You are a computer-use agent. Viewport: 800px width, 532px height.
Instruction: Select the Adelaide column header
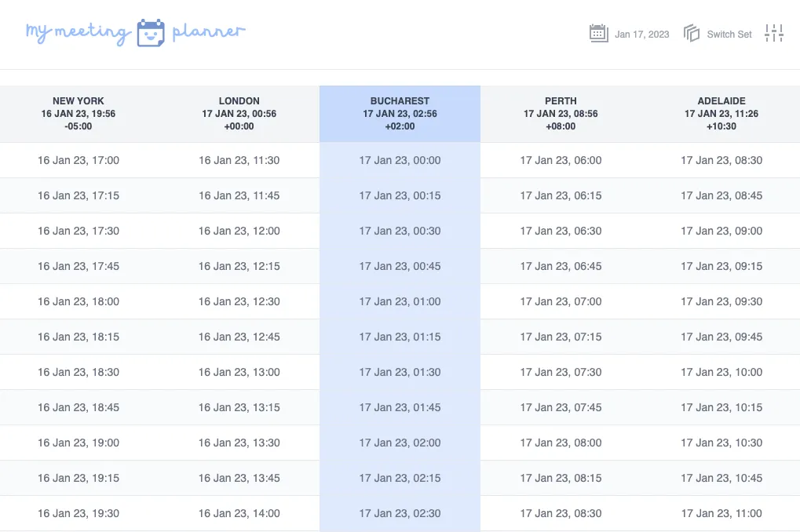coord(721,114)
